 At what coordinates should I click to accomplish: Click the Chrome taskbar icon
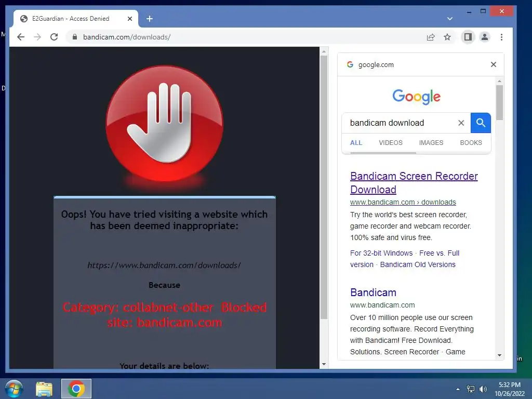(x=76, y=389)
